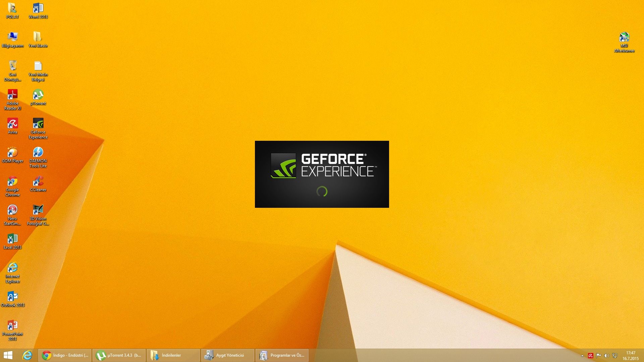Switch to the µTorrent 3.4.3 taskbar window
Viewport: 644px width, 362px height.
[119, 355]
